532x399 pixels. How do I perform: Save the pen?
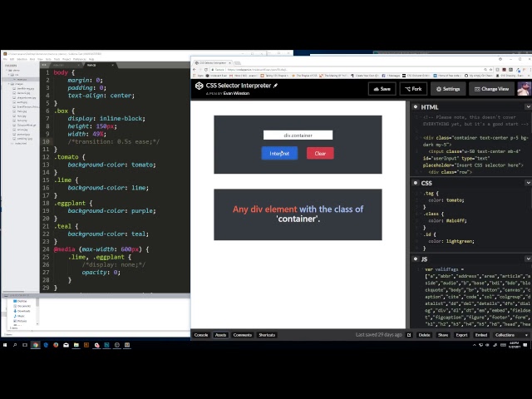(x=382, y=89)
